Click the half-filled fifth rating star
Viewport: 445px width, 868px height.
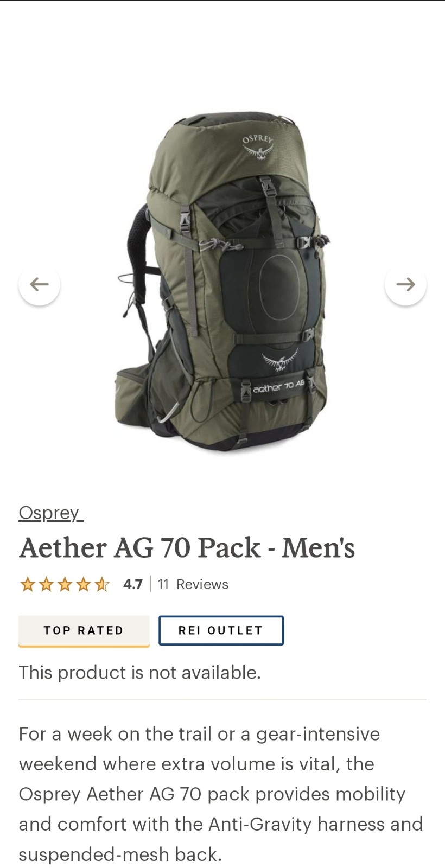pos(101,584)
